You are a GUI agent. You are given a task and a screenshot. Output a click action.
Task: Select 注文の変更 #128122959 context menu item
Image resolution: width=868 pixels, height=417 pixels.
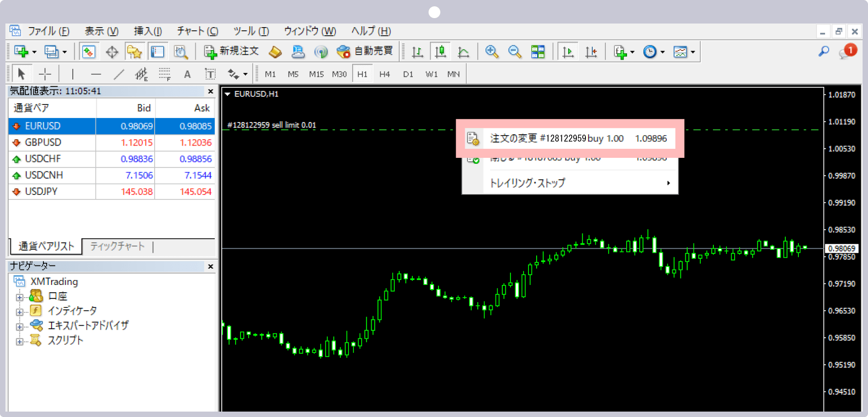point(570,138)
